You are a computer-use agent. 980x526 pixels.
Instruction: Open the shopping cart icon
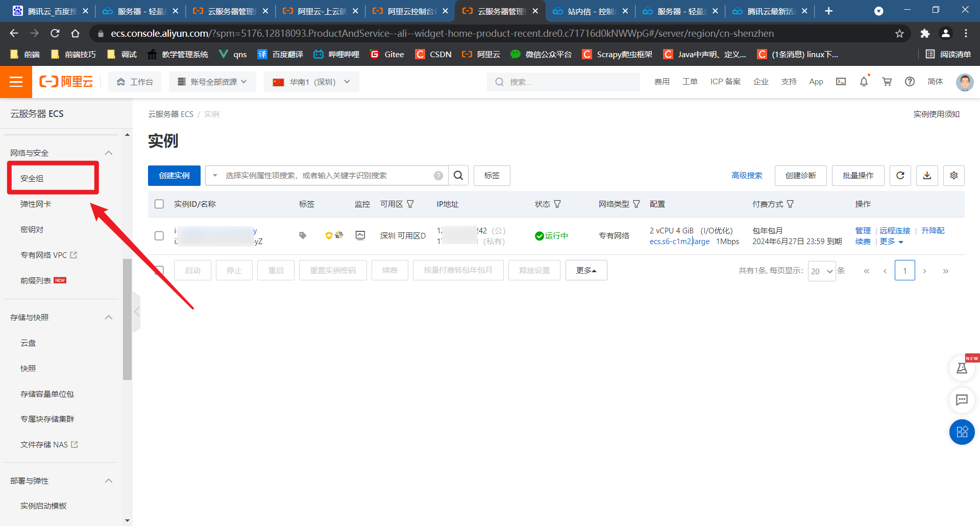(887, 82)
